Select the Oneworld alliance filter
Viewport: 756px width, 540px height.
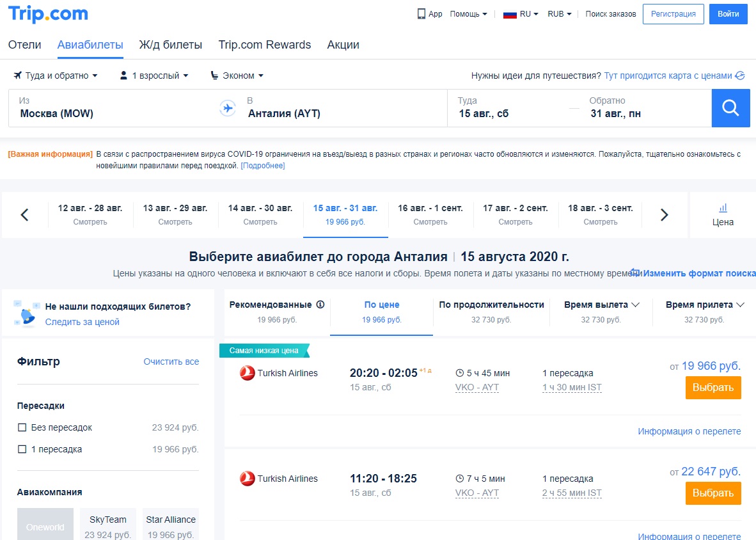(x=45, y=525)
